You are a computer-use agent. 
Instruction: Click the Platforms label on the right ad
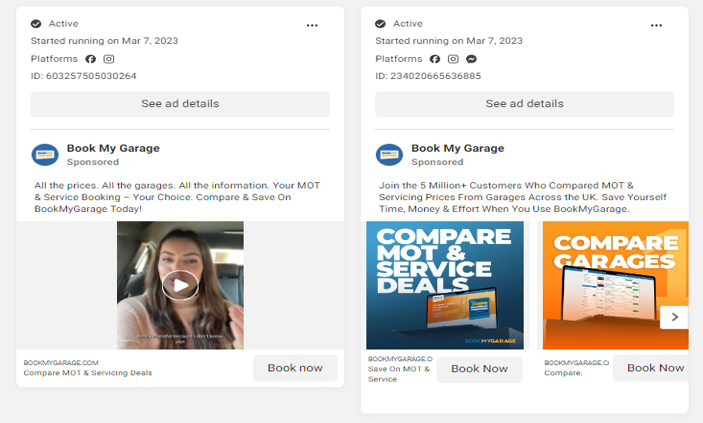coord(399,59)
